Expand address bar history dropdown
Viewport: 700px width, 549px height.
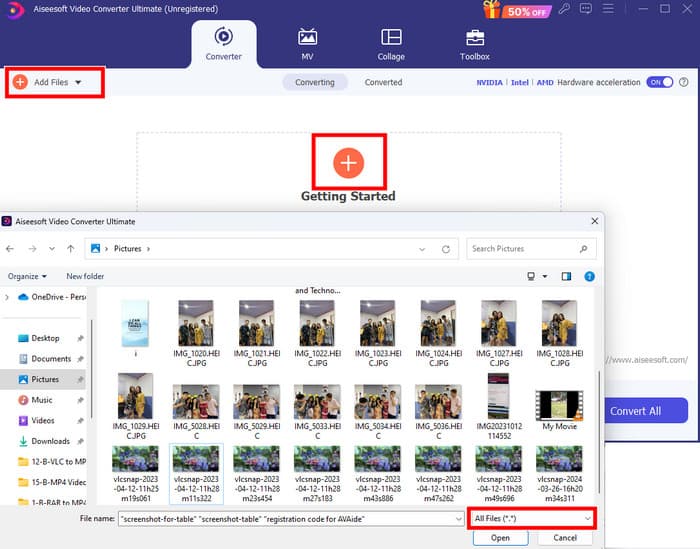click(x=422, y=249)
